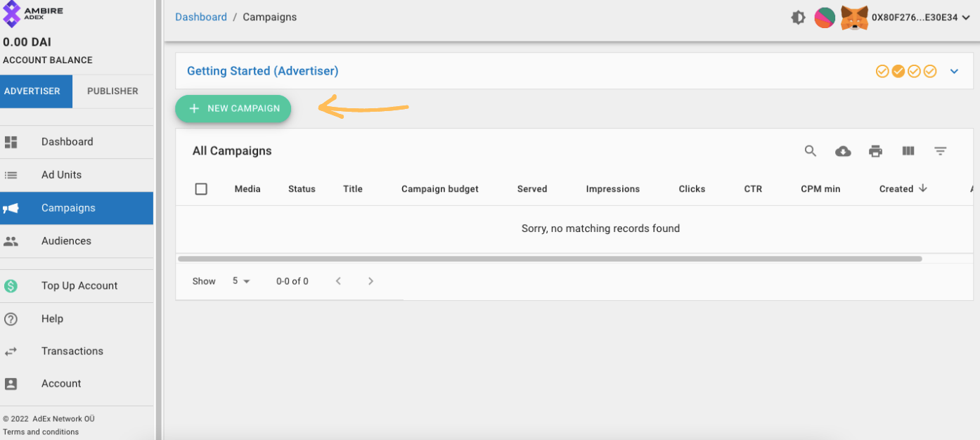Open the wallet address account dropdown

(921, 18)
